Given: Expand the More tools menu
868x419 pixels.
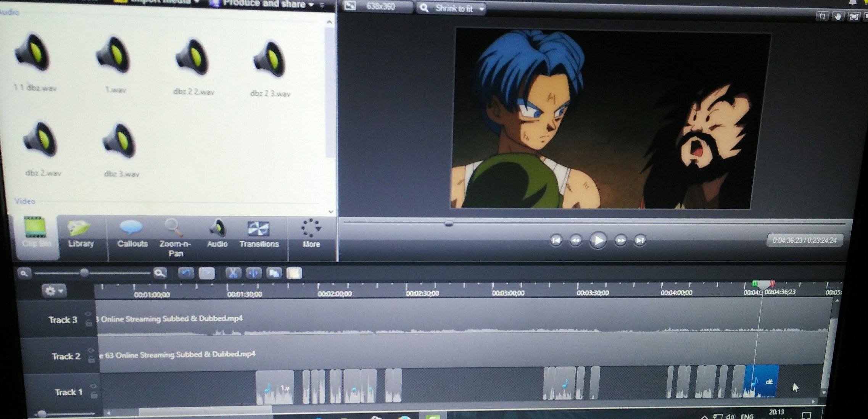Looking at the screenshot, I should point(311,234).
